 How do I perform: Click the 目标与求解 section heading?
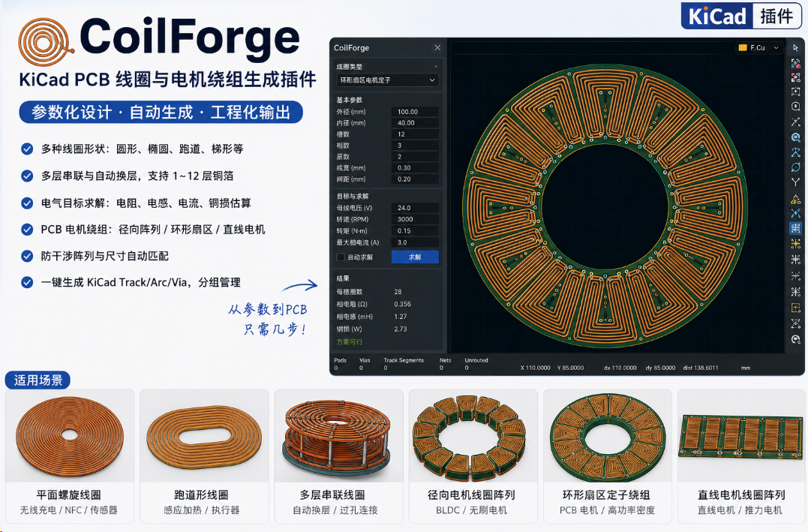coord(353,196)
